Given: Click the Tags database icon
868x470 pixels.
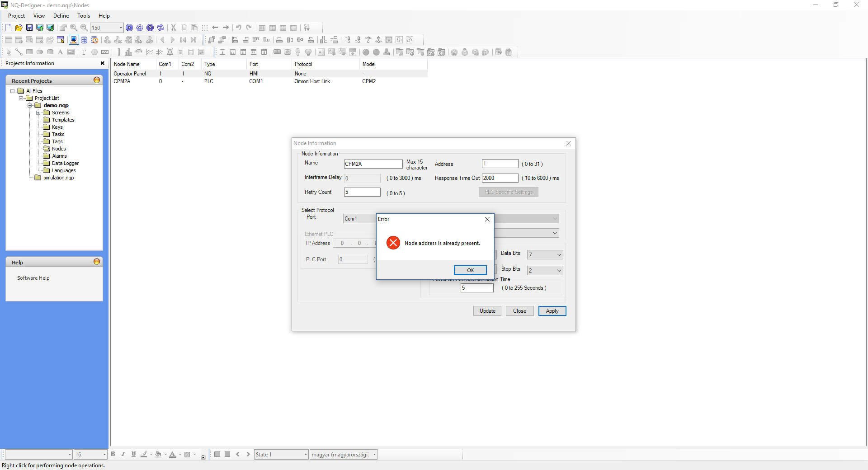Looking at the screenshot, I should tap(84, 40).
